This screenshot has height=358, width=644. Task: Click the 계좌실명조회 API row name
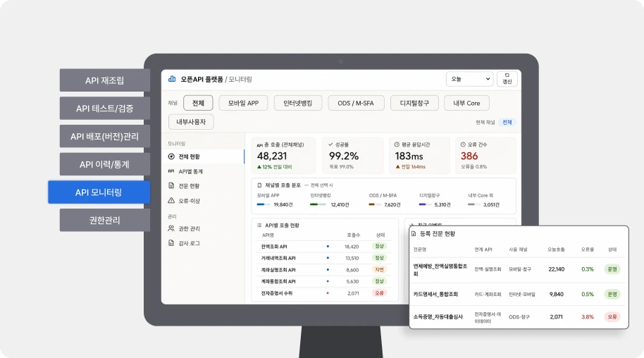coord(278,270)
